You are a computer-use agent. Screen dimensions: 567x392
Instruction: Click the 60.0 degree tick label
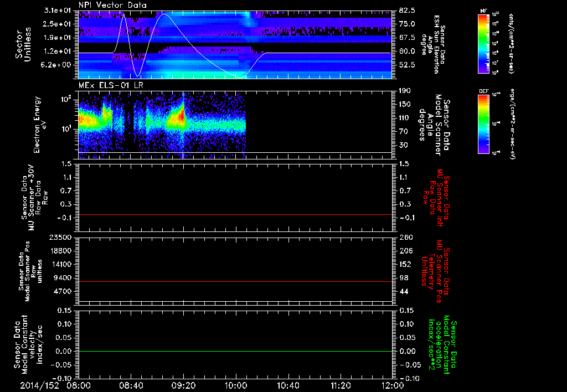pos(407,51)
